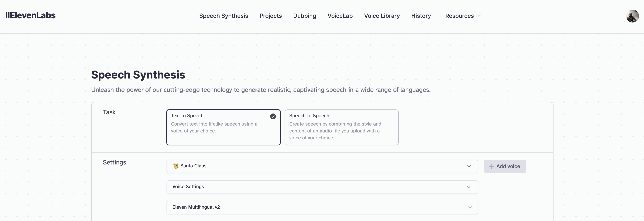Click the Text to Speech checkmark icon
644x221 pixels.
point(273,116)
